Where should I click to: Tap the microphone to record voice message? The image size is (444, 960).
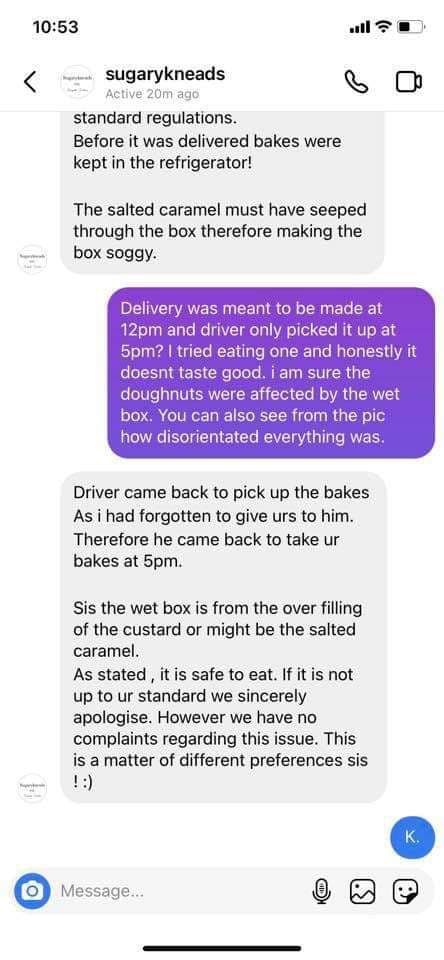click(322, 891)
